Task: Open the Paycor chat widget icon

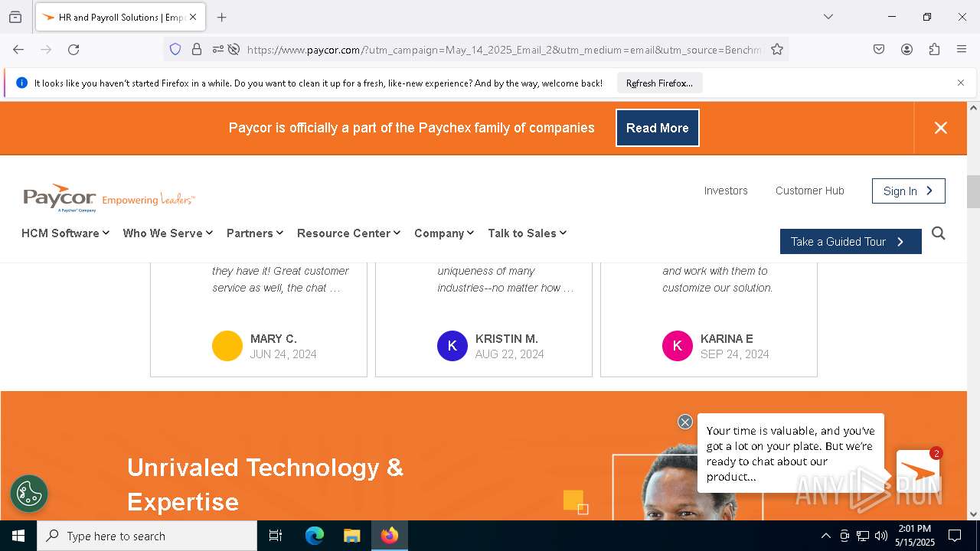Action: click(918, 471)
